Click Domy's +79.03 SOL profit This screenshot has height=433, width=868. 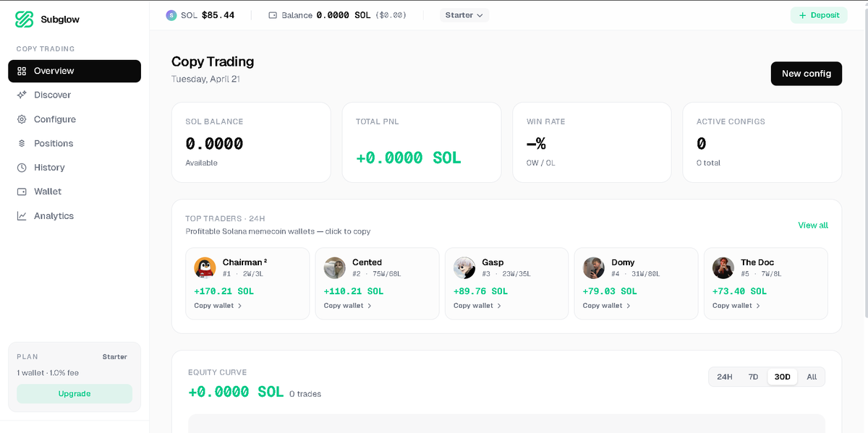click(610, 291)
